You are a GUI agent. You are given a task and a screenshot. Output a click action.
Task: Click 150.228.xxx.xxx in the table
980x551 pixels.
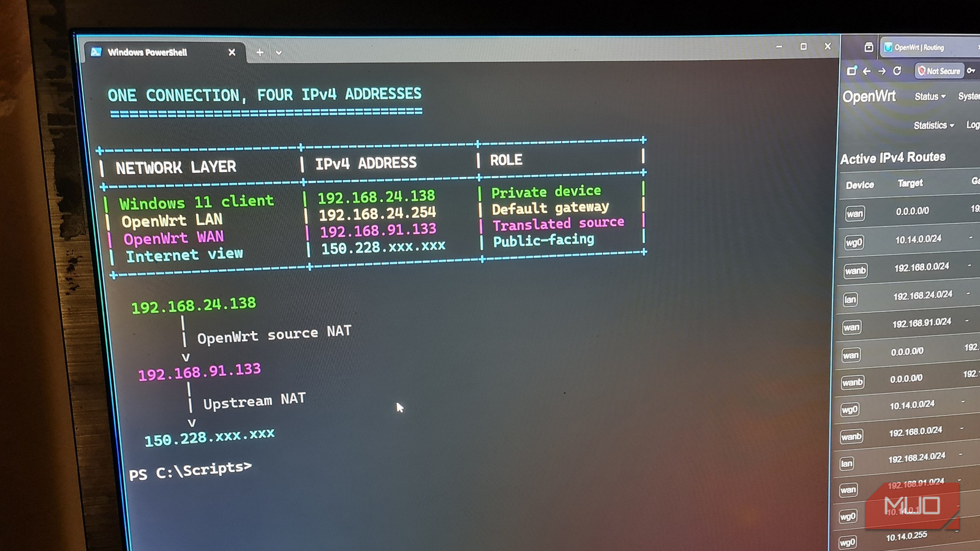pos(383,247)
